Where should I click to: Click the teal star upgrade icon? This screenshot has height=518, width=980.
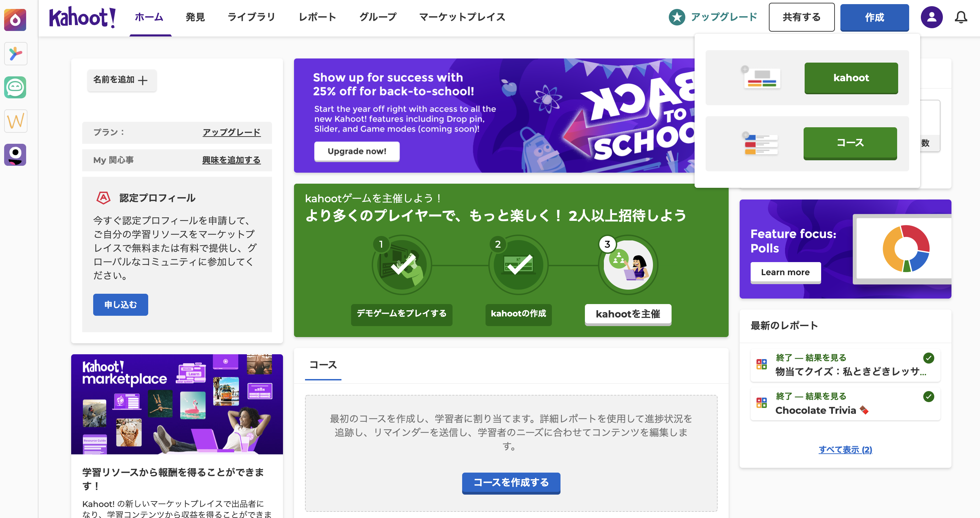pyautogui.click(x=676, y=17)
